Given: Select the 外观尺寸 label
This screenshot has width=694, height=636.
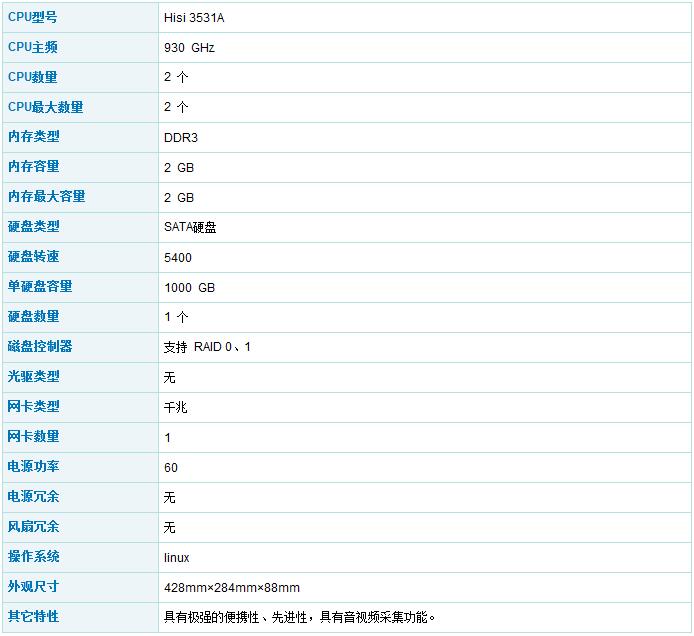Looking at the screenshot, I should point(34,587).
